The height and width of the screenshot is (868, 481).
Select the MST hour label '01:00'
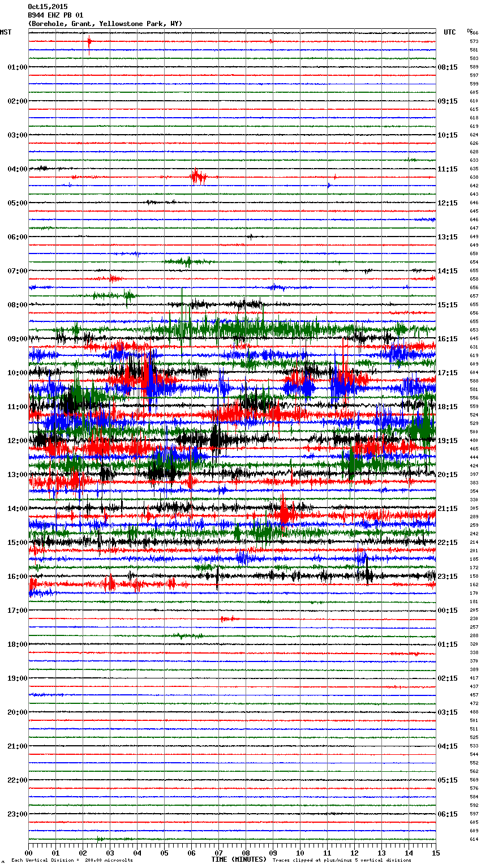(x=18, y=67)
